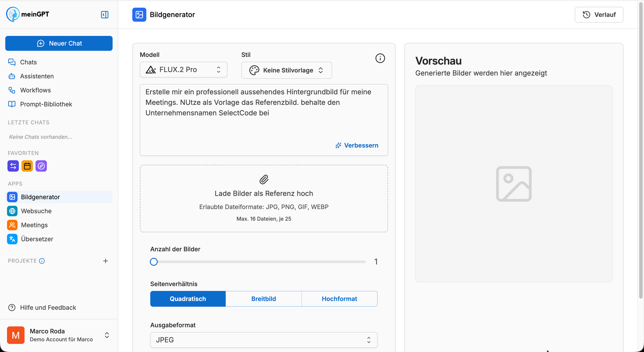
Task: Open the Websuche app
Action: (59, 211)
